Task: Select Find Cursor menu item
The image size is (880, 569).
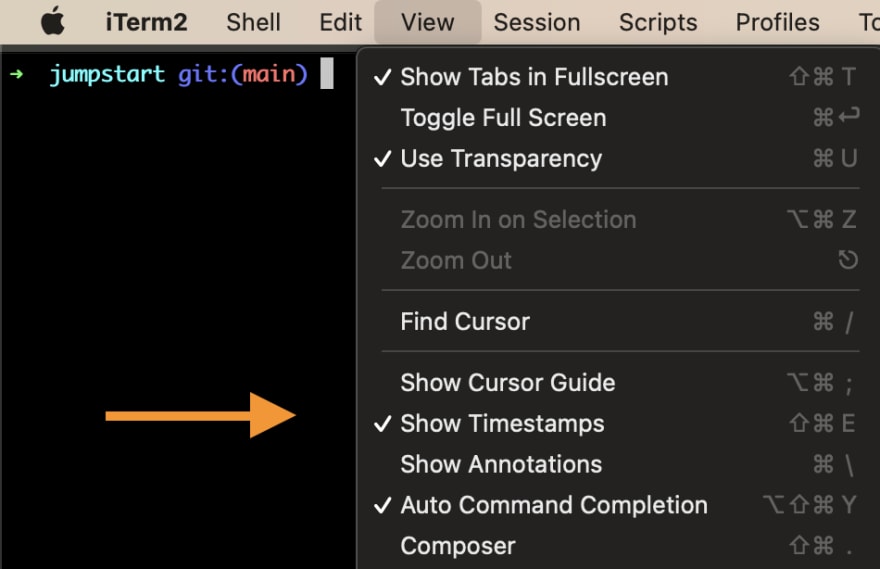Action: [616, 322]
